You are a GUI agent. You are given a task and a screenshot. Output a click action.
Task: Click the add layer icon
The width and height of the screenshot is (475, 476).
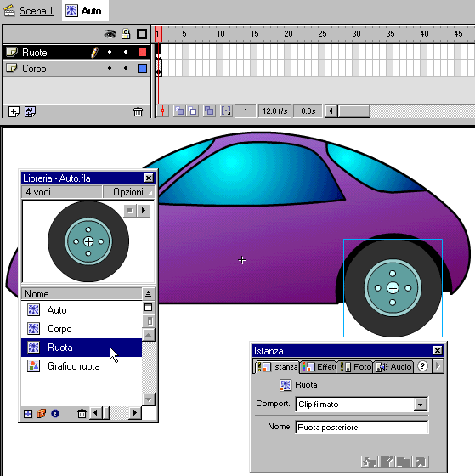14,111
